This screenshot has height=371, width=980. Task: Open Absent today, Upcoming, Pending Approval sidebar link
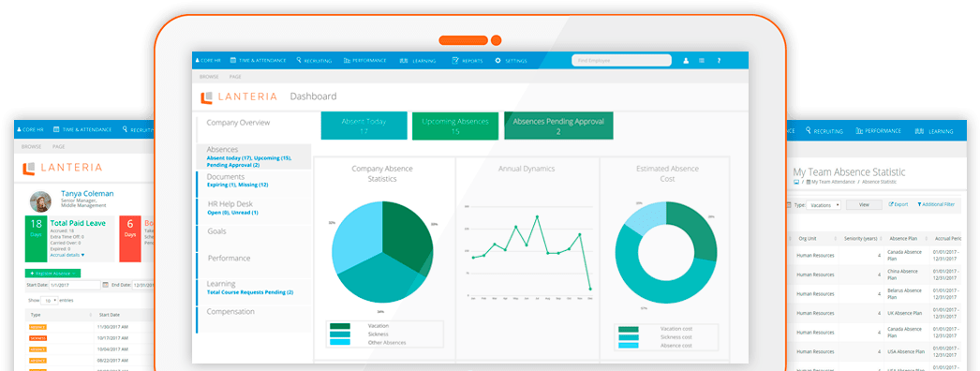click(249, 161)
